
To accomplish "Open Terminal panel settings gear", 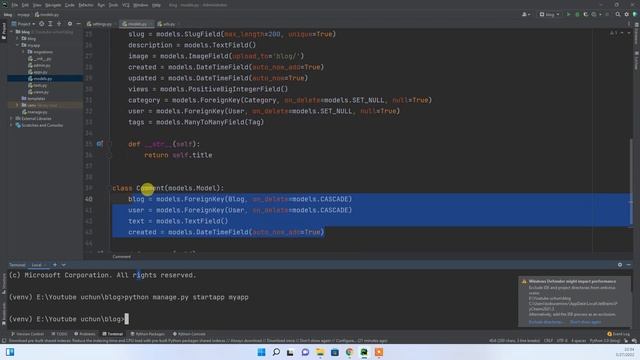I will point(620,265).
